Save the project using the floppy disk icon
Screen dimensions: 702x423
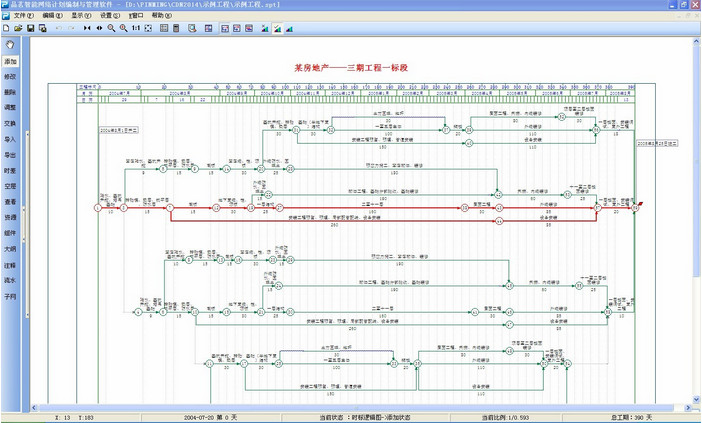(x=30, y=28)
